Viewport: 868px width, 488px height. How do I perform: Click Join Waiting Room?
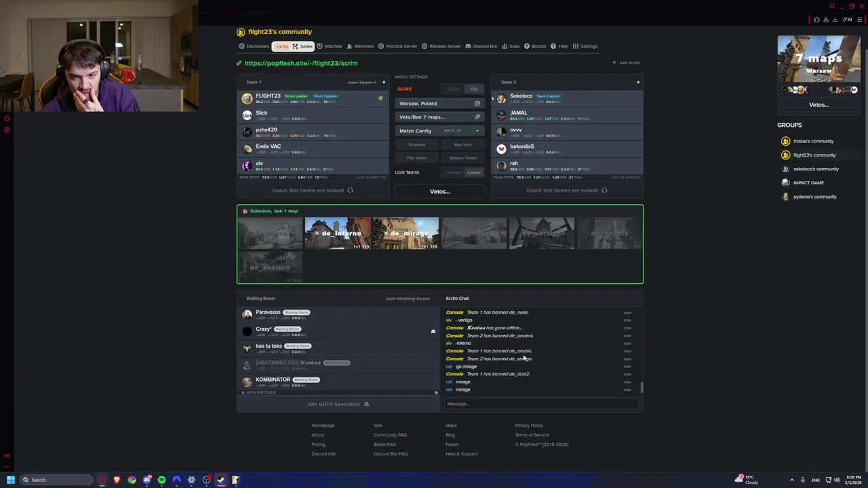[408, 298]
